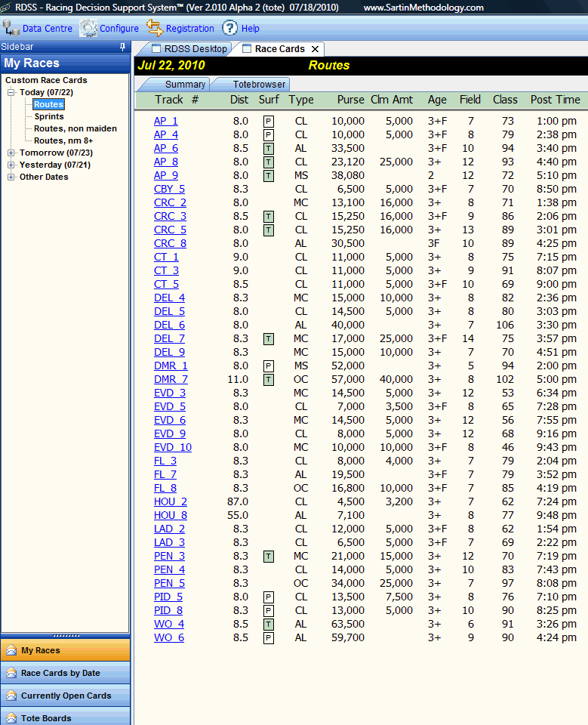Click the Post Time column header
This screenshot has height=725, width=588.
click(x=556, y=100)
